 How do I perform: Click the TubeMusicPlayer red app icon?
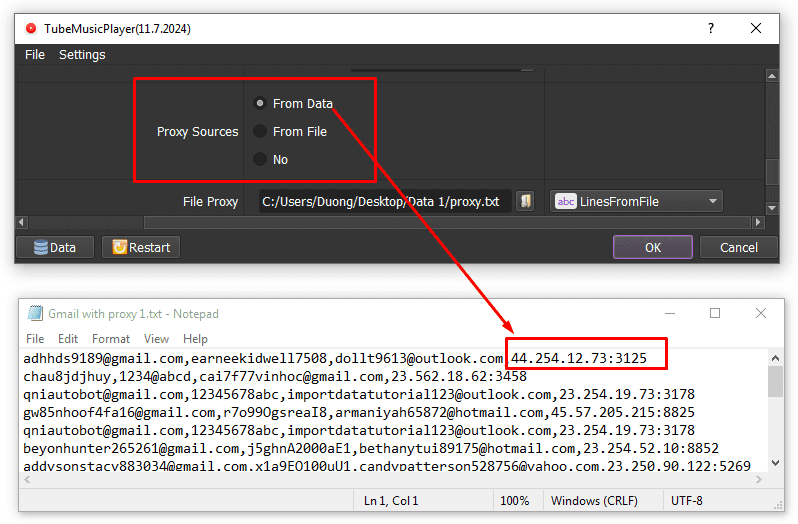(x=31, y=28)
